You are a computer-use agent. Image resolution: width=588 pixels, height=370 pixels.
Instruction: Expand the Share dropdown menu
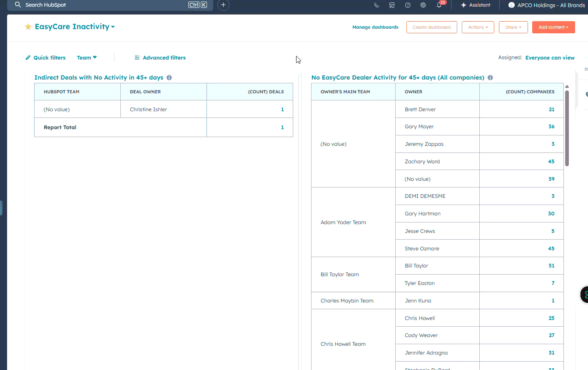tap(513, 27)
